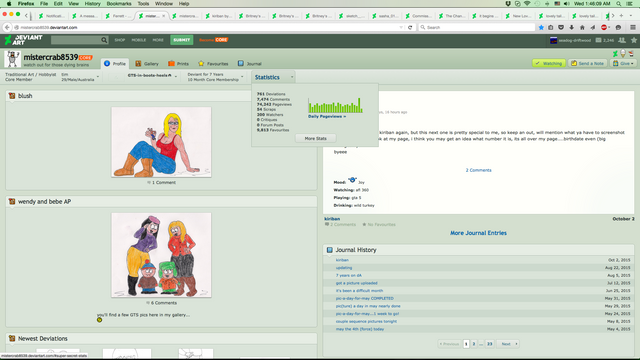Open the Bookmarks menu in menu bar
This screenshot has height=360, width=640.
coord(119,4)
